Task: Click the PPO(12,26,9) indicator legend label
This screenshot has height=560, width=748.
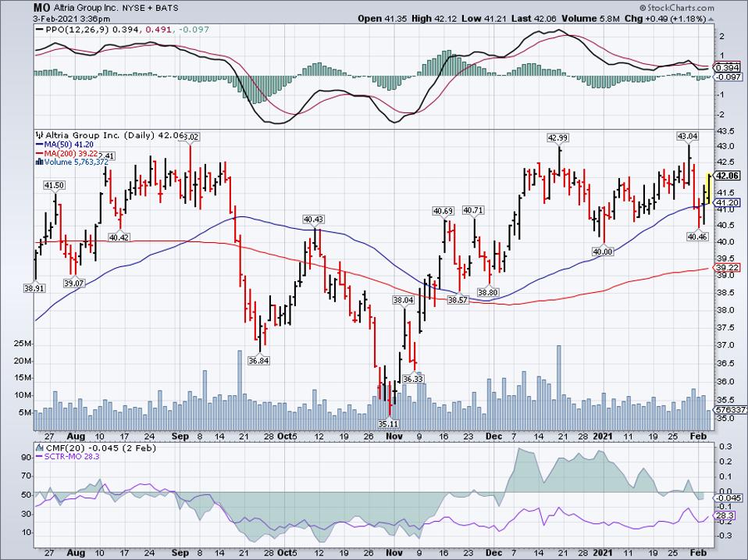Action: [77, 30]
